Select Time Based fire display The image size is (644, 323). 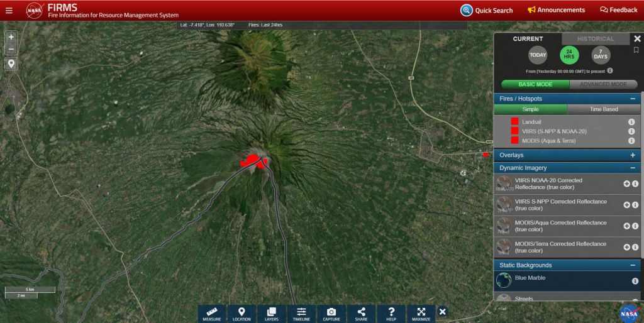tap(603, 109)
